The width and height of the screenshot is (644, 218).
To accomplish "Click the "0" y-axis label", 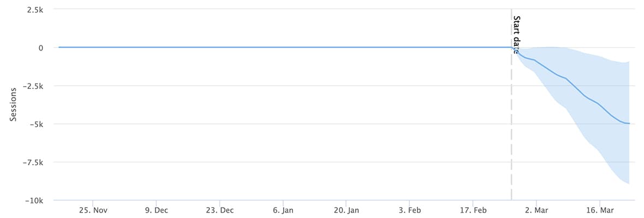I will pos(41,48).
